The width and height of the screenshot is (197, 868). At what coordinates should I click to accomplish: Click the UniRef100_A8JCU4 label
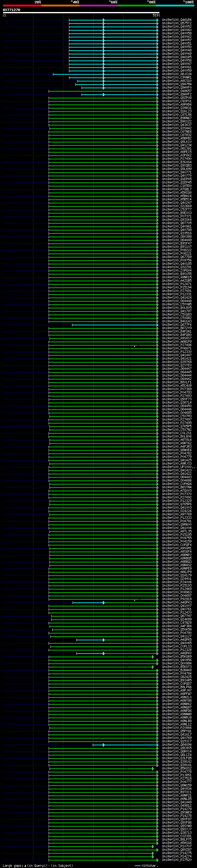coord(177,74)
